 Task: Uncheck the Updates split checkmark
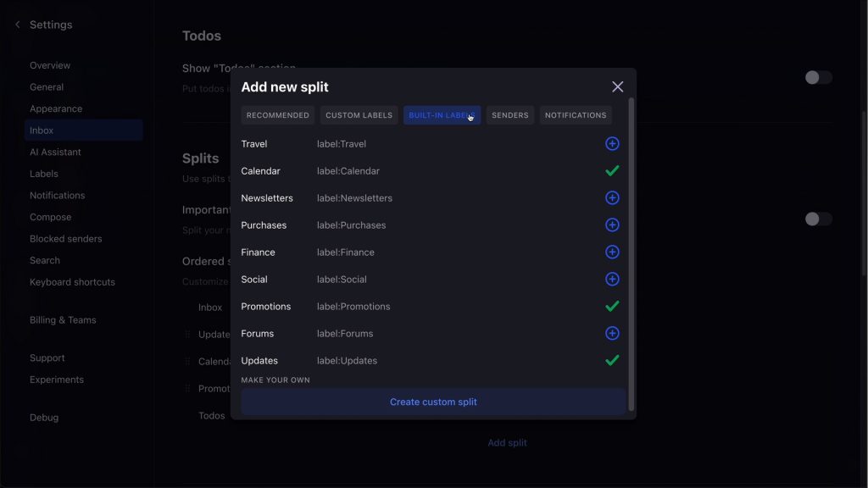612,361
